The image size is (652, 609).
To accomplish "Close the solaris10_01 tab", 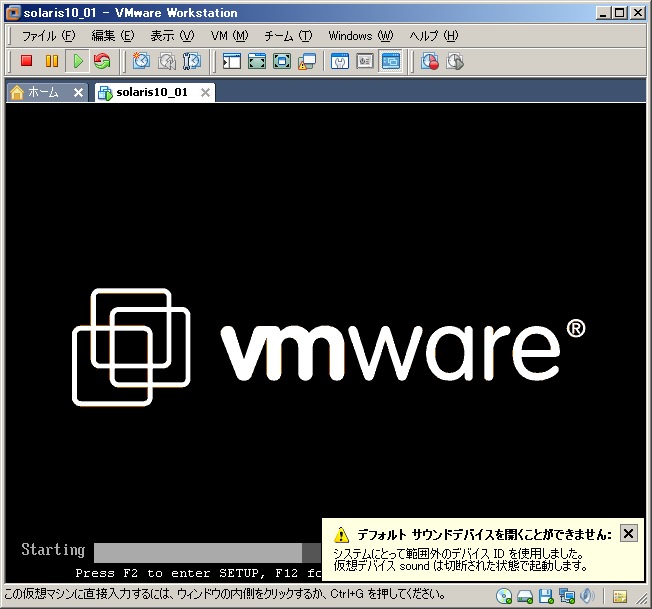I will (x=205, y=92).
